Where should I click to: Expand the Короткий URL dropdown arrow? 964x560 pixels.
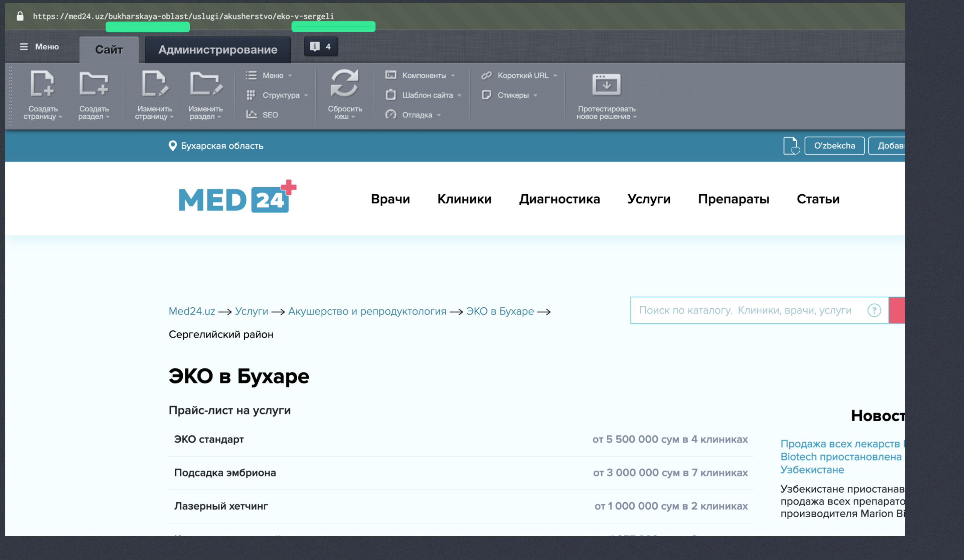(x=555, y=76)
